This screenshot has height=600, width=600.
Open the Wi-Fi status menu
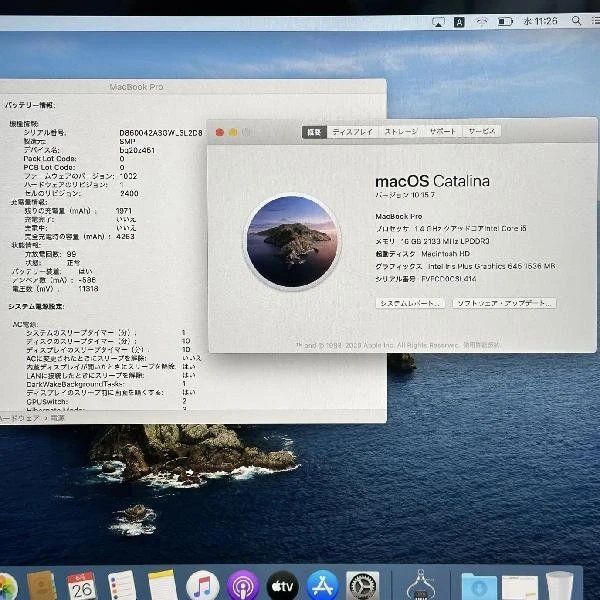click(x=482, y=20)
